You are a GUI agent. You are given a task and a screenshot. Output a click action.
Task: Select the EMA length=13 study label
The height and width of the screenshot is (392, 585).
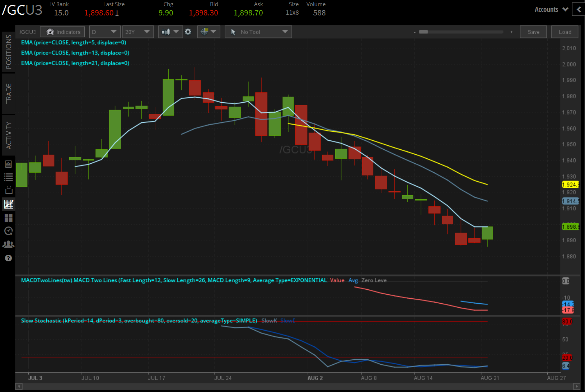(75, 53)
